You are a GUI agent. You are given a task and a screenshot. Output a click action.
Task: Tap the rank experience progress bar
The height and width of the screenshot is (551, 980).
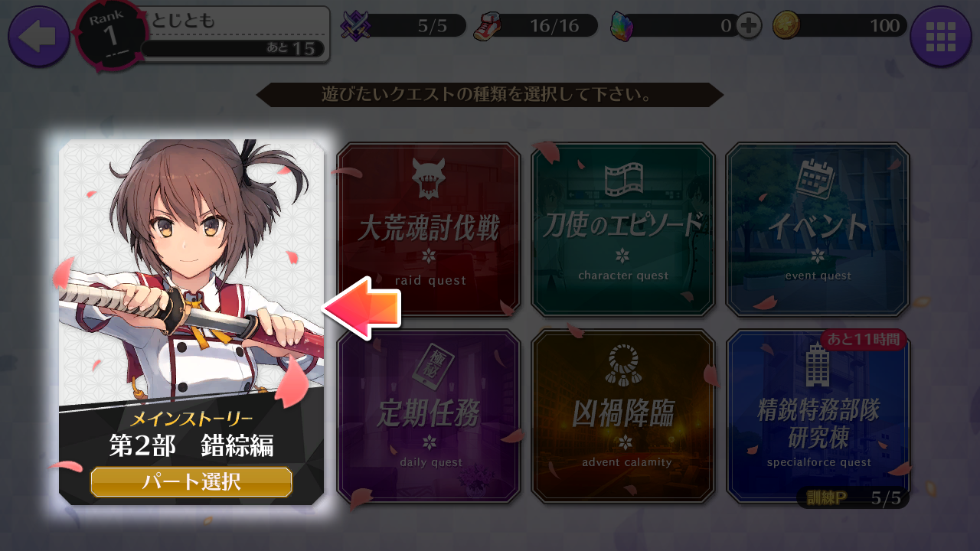click(232, 49)
